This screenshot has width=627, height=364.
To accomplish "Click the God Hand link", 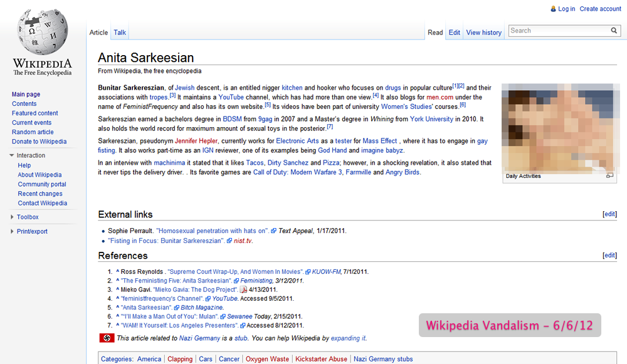I will [332, 150].
